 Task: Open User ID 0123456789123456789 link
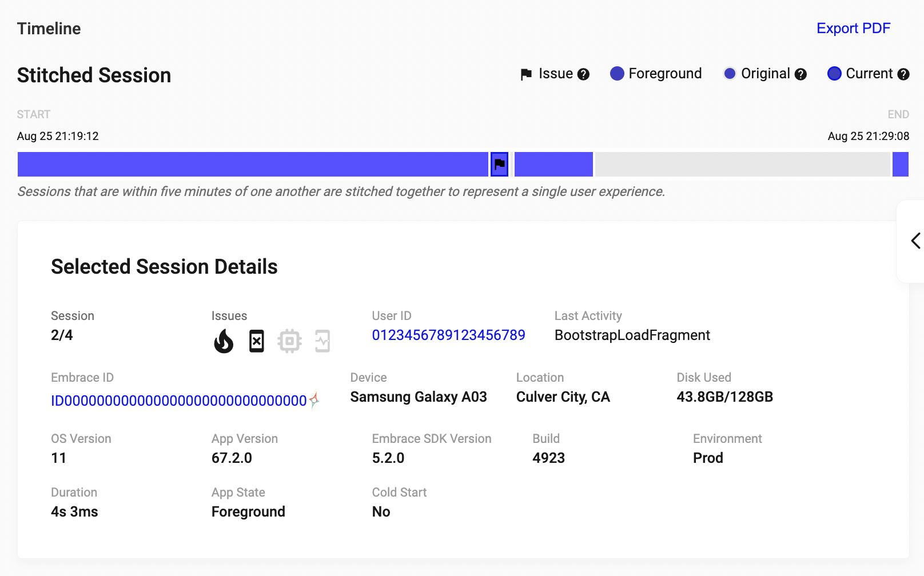pyautogui.click(x=448, y=335)
